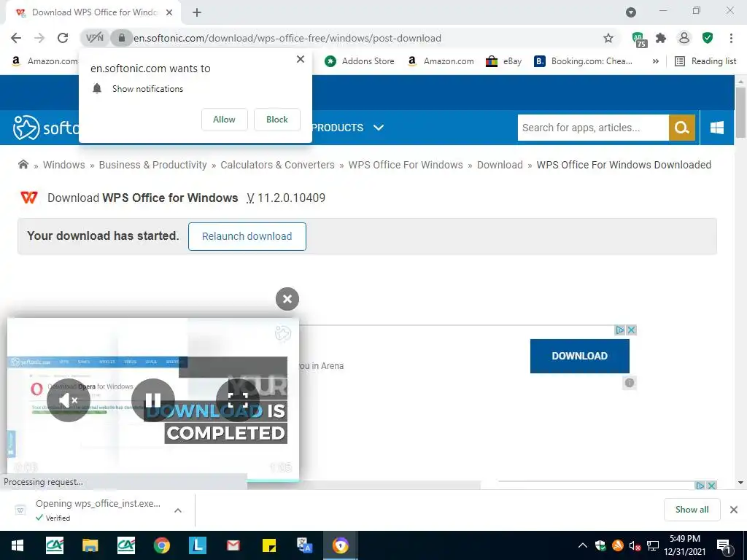Click the muted speaker tray icon
747x560 pixels.
635,545
